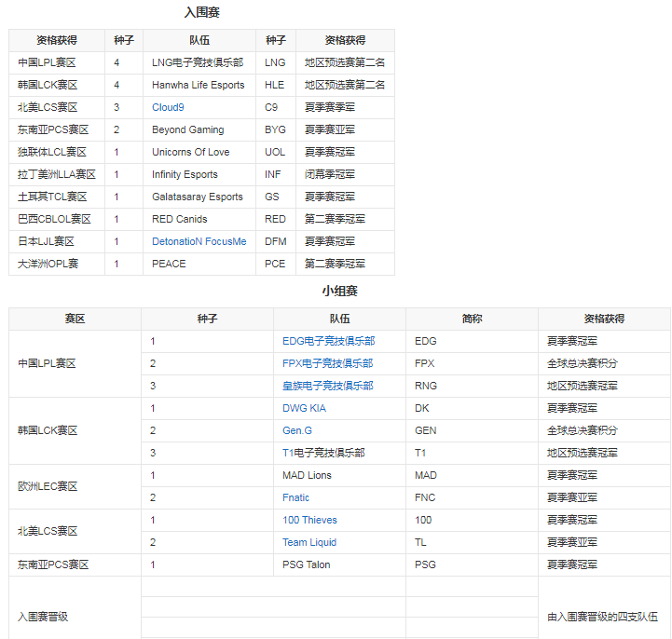Open the Fnatic team link
The height and width of the screenshot is (639, 672).
pyautogui.click(x=295, y=497)
